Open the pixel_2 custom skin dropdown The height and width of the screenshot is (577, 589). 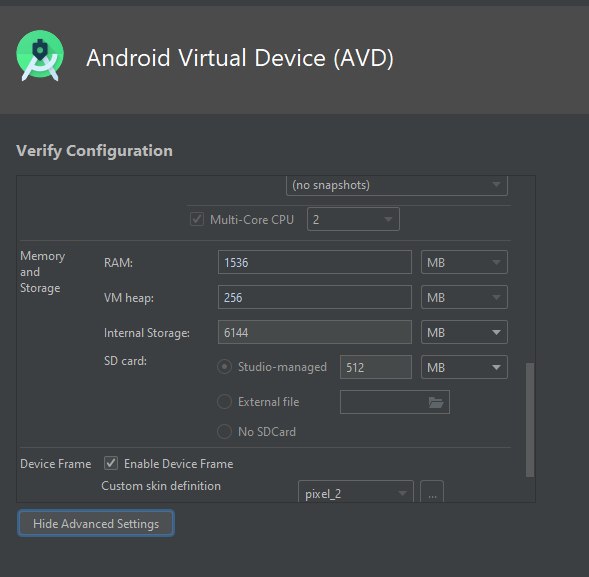(356, 491)
